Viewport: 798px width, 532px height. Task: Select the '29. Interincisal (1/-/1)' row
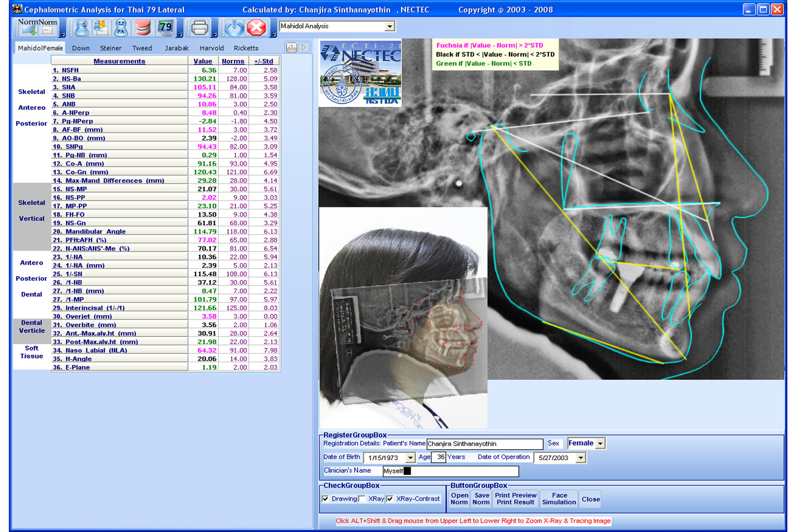165,308
